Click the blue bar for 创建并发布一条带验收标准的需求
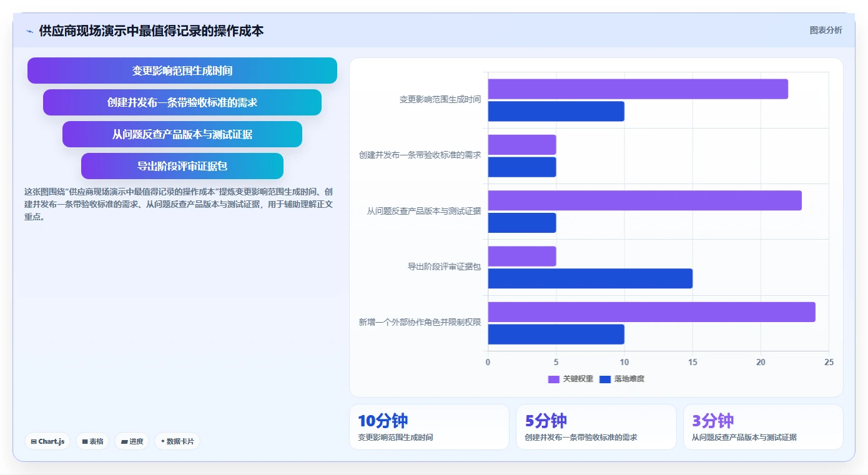This screenshot has width=868, height=475. 522,167
